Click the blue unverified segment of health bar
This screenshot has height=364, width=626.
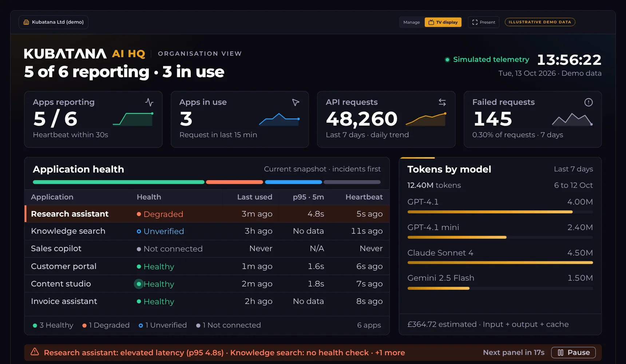click(x=293, y=182)
